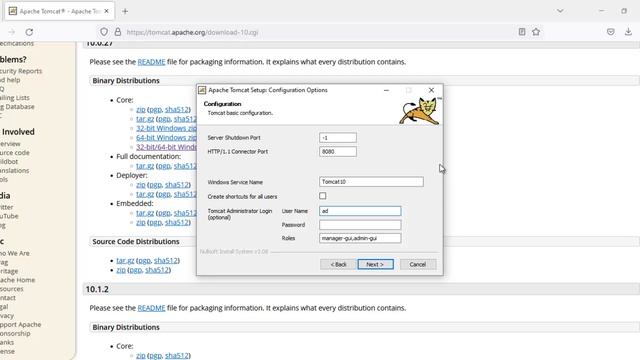Reload the page with the refresh icon

pos(29,32)
